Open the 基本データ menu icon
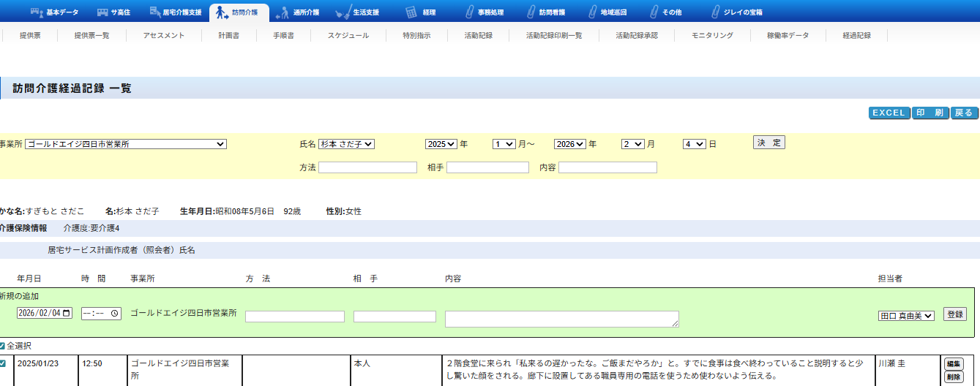The height and width of the screenshot is (386, 980). [37, 12]
